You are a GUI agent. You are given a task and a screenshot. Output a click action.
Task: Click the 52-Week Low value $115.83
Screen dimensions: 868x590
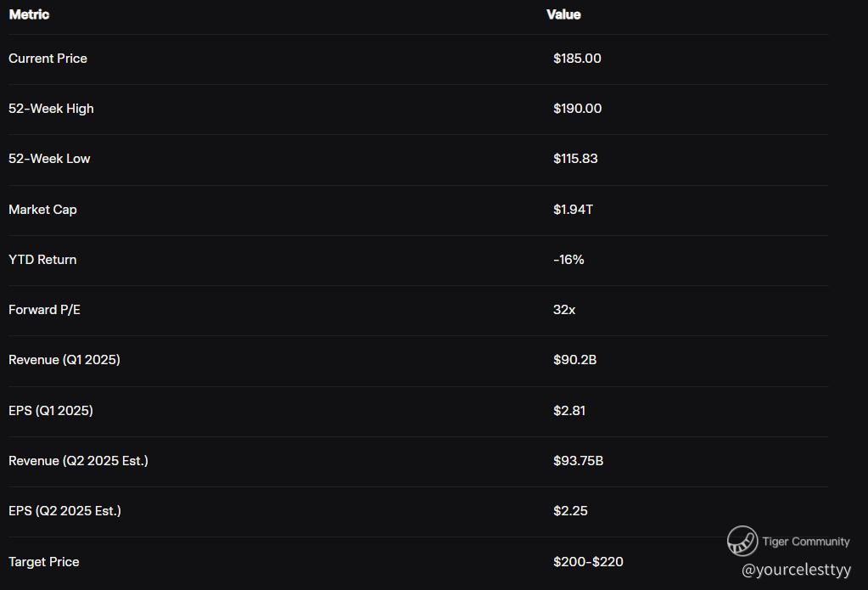pyautogui.click(x=575, y=159)
